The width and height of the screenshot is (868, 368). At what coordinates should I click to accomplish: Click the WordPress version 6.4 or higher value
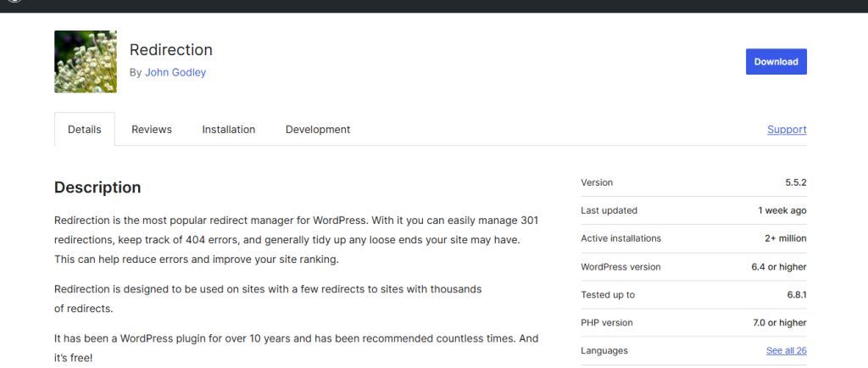(x=778, y=267)
